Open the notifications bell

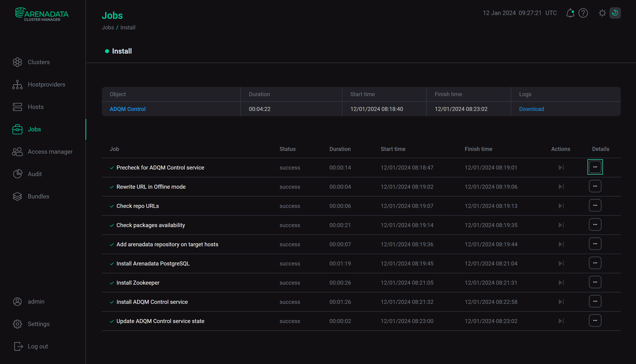point(571,13)
